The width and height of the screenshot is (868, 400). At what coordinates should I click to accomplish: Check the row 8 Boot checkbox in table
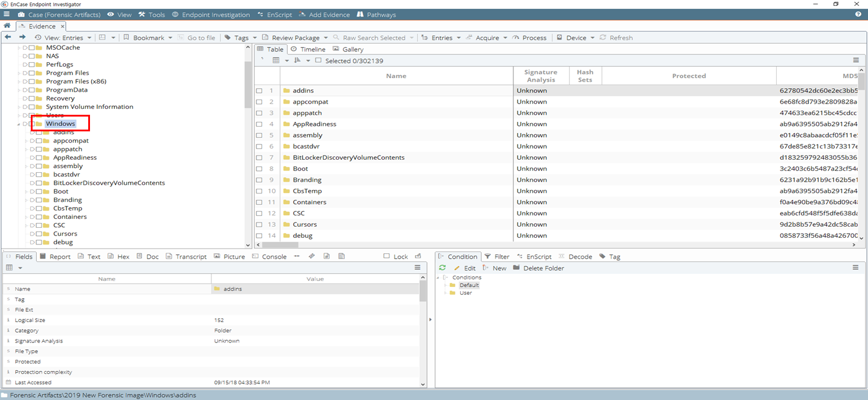(x=259, y=169)
